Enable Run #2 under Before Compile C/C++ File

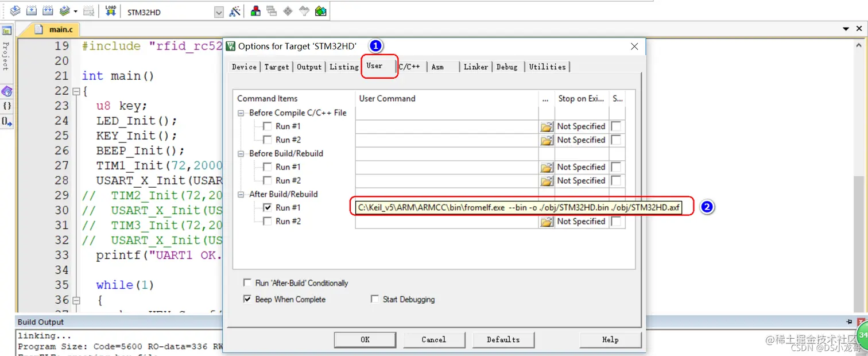pos(267,140)
